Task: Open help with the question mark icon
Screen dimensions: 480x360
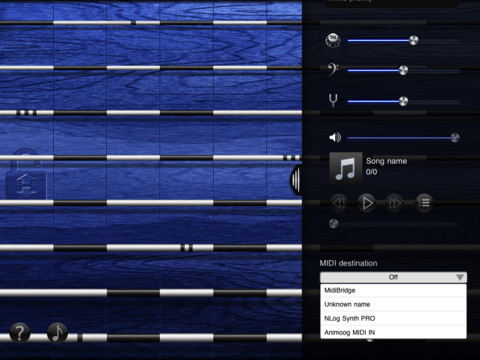Action: point(20,333)
